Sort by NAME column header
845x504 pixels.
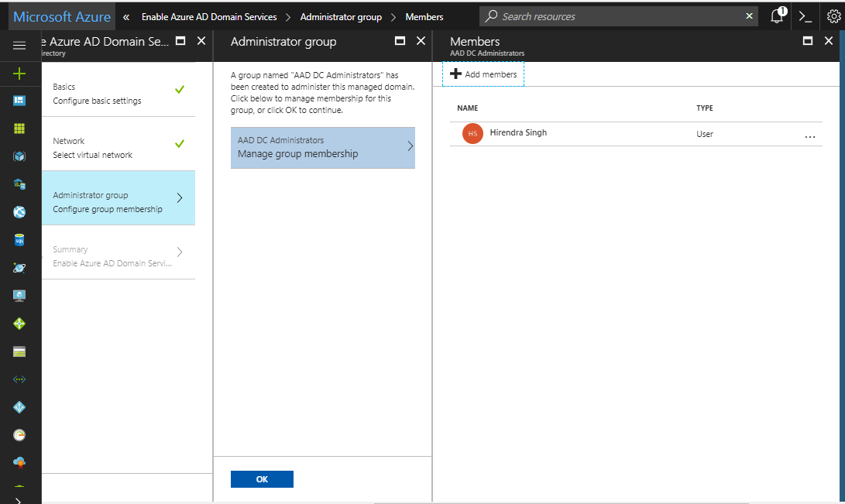pos(467,108)
